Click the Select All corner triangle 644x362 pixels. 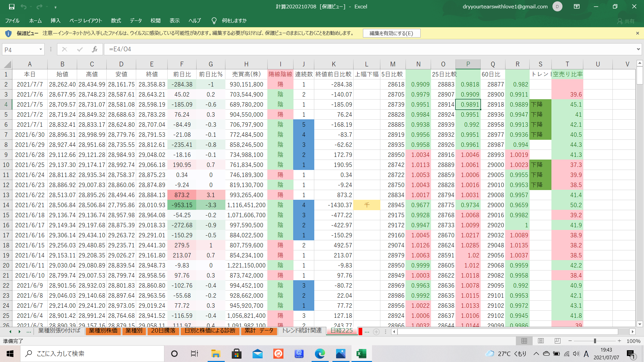pos(7,64)
